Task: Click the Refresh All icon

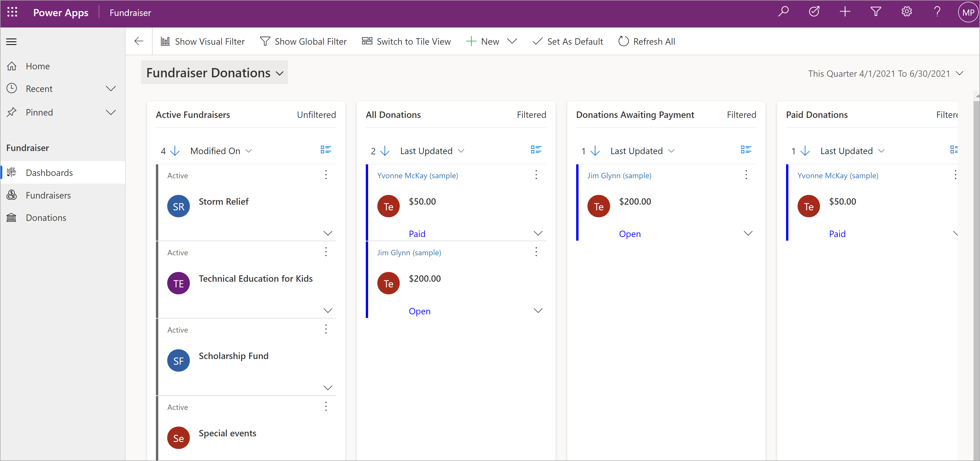Action: point(624,41)
